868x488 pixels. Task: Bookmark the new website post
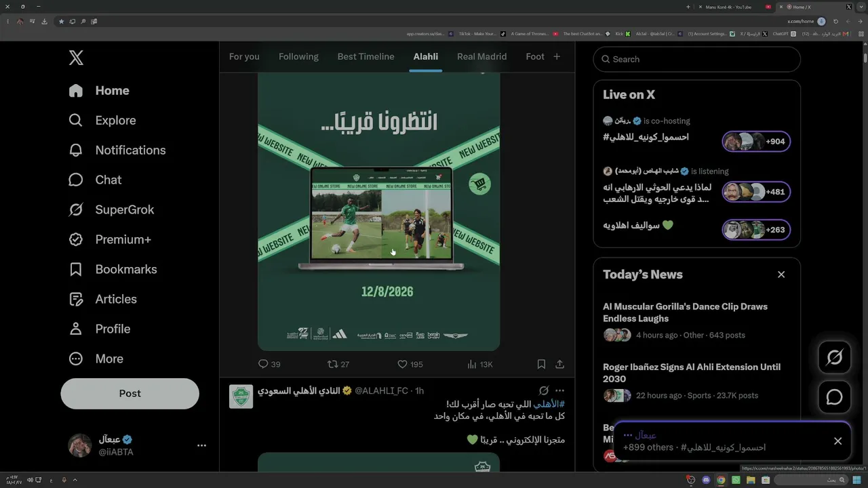click(541, 365)
